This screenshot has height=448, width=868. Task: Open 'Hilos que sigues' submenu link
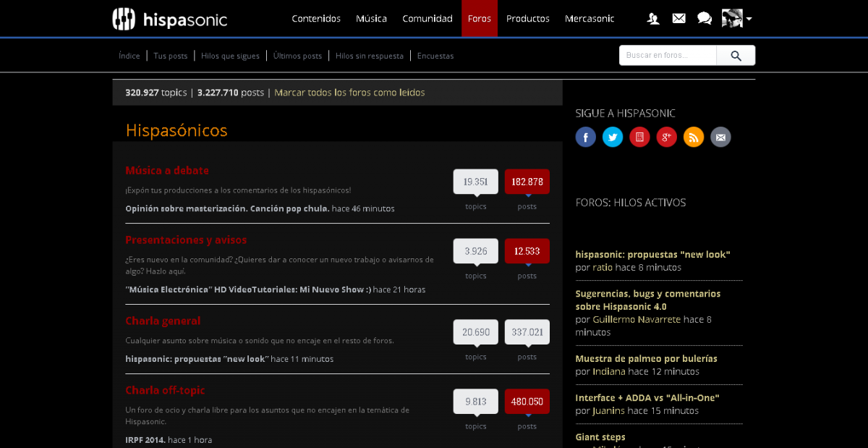[x=230, y=56]
